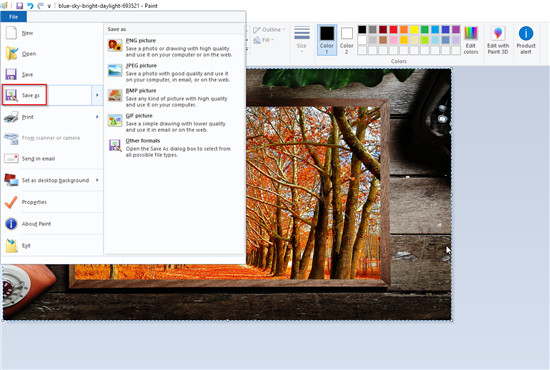
Task: Open the File tab
Action: coord(13,17)
